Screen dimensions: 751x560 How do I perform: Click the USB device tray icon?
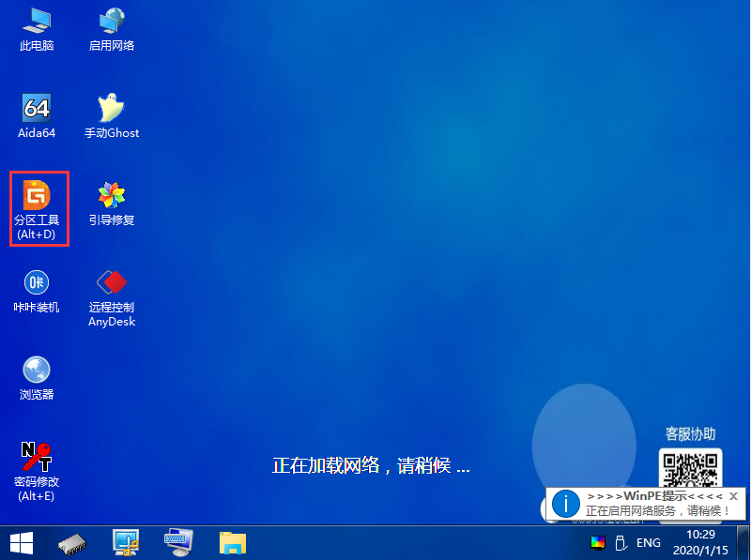click(x=621, y=543)
